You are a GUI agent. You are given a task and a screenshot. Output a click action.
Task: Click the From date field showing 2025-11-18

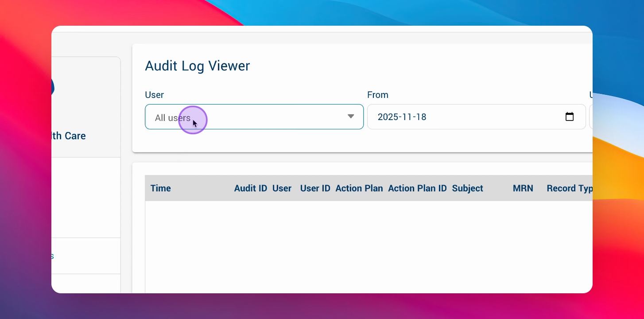point(477,117)
